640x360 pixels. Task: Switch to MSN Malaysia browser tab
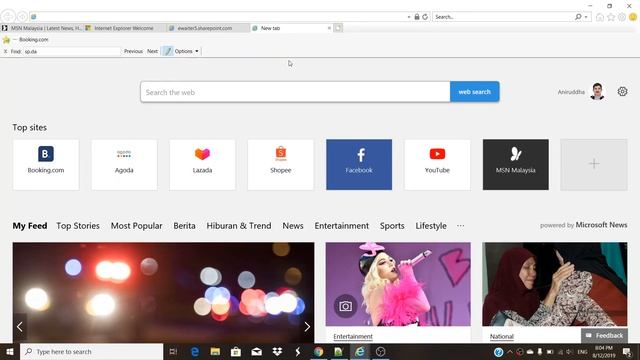click(42, 28)
